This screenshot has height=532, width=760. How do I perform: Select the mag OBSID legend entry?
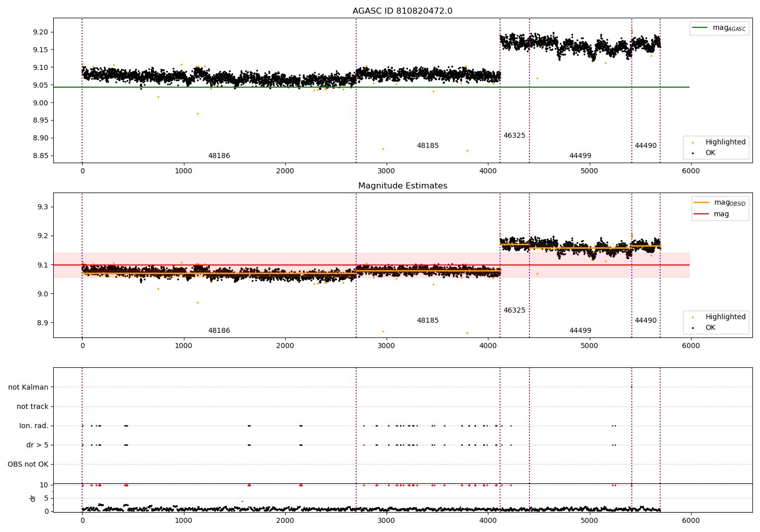pyautogui.click(x=719, y=203)
